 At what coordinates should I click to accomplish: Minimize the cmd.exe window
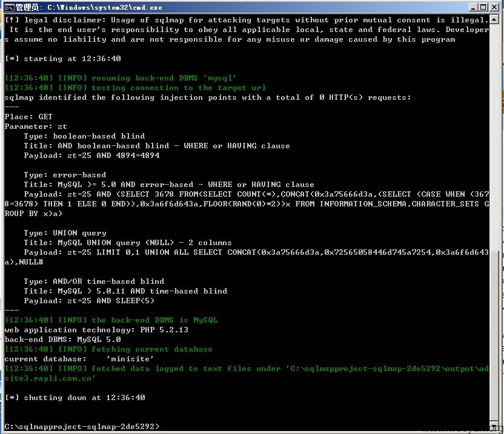point(473,7)
